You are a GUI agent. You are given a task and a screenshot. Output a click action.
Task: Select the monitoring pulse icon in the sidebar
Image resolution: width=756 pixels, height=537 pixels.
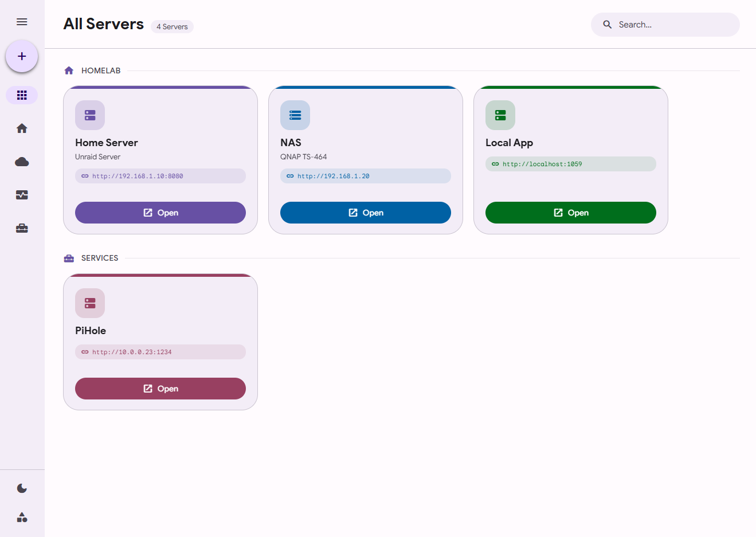click(x=22, y=195)
